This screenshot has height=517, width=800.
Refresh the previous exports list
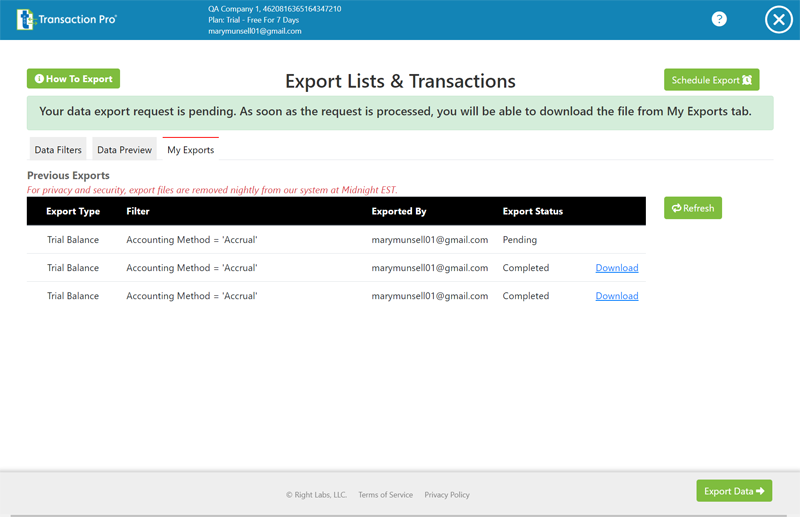[693, 208]
